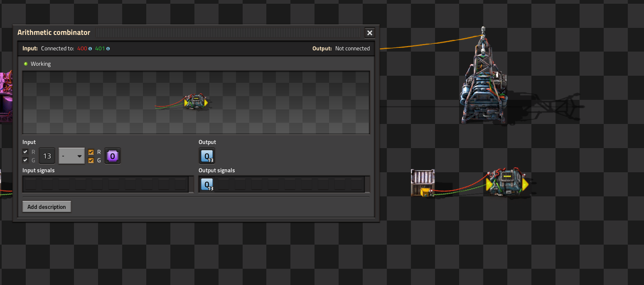Click the red network ID "400"

(x=82, y=49)
